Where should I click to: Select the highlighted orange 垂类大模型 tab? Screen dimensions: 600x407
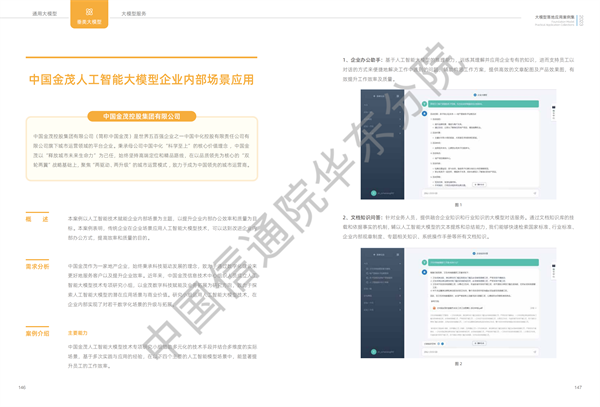coord(89,15)
